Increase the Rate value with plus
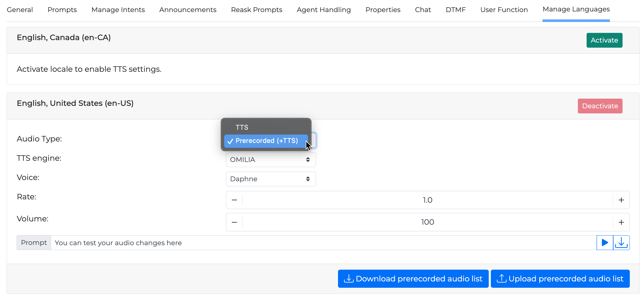The width and height of the screenshot is (644, 298). click(x=621, y=200)
